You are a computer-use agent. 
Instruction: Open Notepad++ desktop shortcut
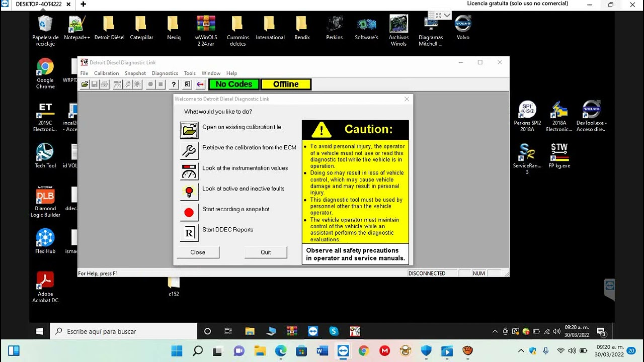pos(77,28)
